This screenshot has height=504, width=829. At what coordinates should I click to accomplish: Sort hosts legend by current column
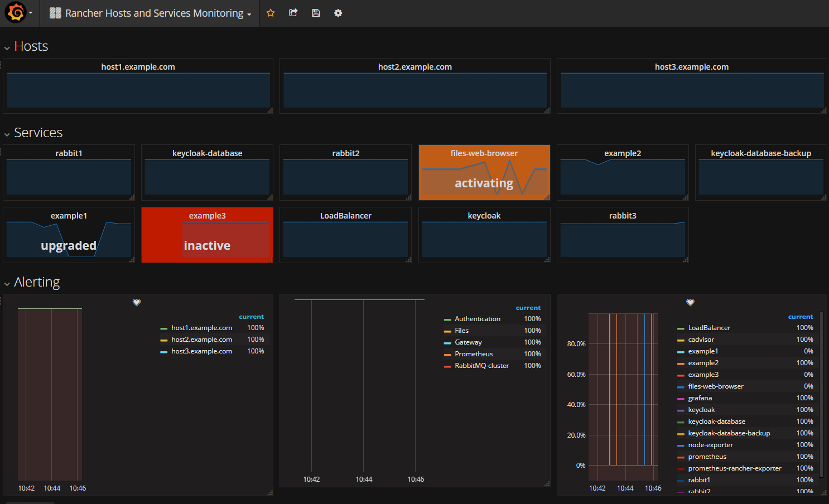pyautogui.click(x=251, y=317)
